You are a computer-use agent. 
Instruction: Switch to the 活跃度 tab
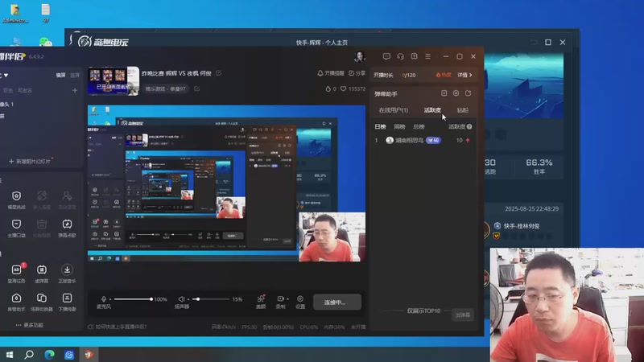click(432, 110)
